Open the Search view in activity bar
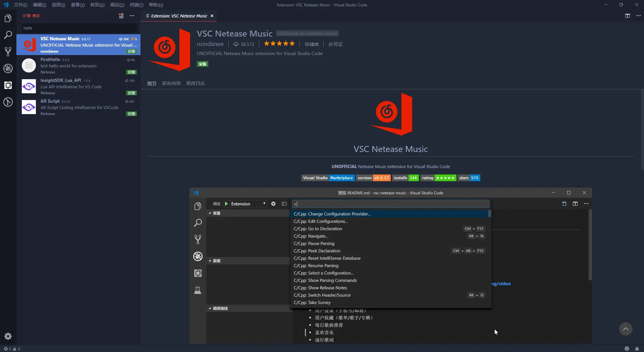The image size is (644, 352). coord(8,35)
